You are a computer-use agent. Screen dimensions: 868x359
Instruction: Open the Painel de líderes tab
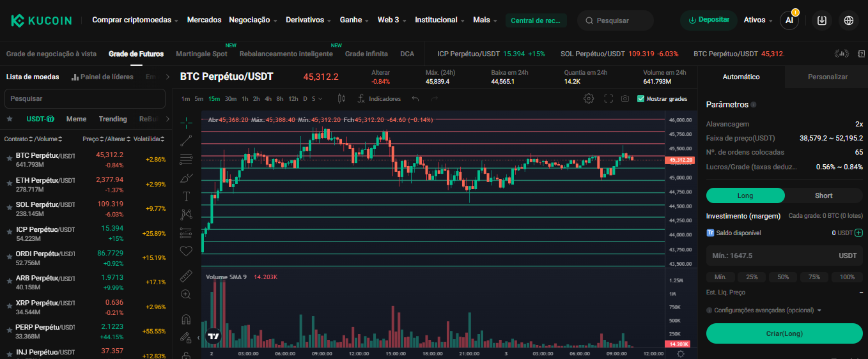[102, 77]
